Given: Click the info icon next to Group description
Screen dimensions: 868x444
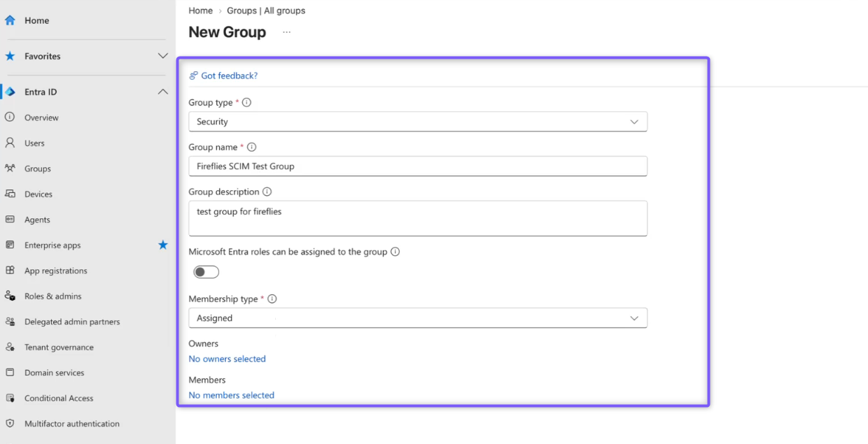Looking at the screenshot, I should point(267,192).
